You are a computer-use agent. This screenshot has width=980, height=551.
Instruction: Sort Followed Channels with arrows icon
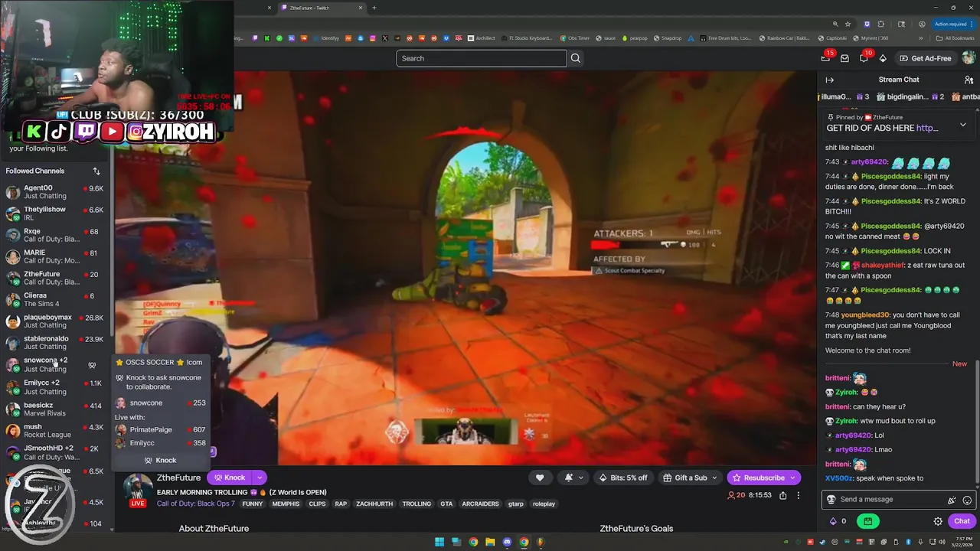coord(96,171)
